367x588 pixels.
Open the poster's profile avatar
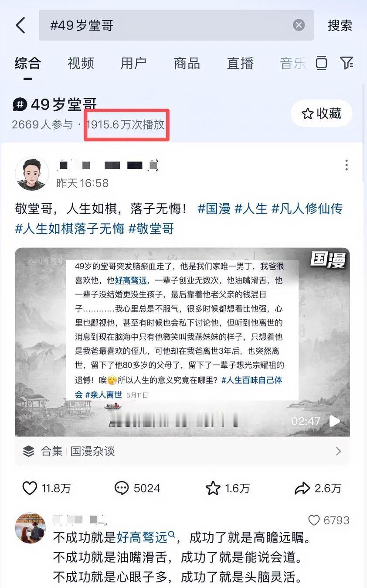(32, 174)
